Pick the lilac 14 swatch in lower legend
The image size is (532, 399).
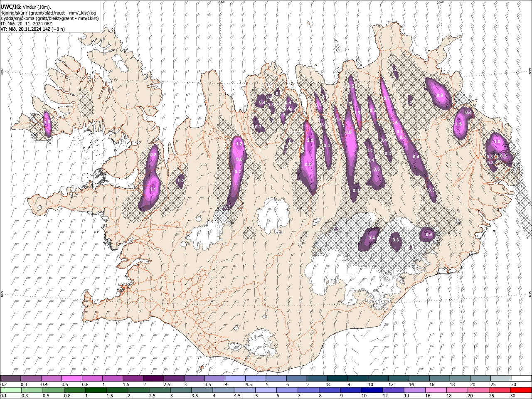414,390
